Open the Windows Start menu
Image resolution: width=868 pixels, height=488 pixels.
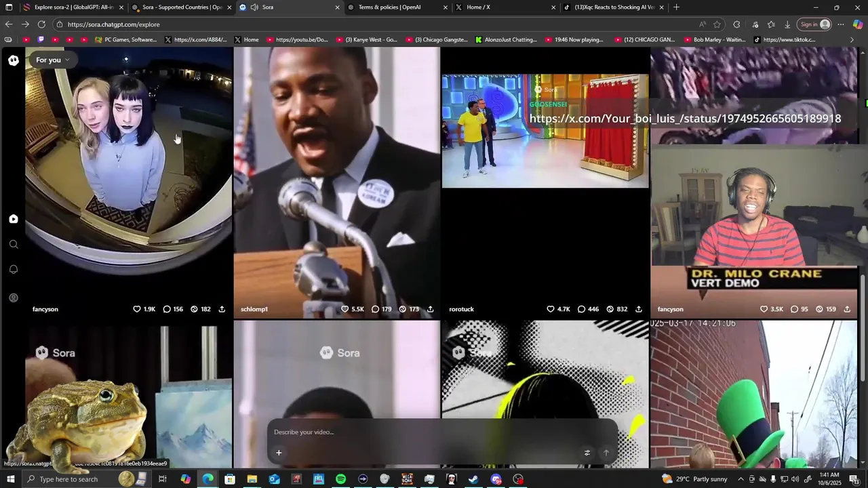[10, 479]
